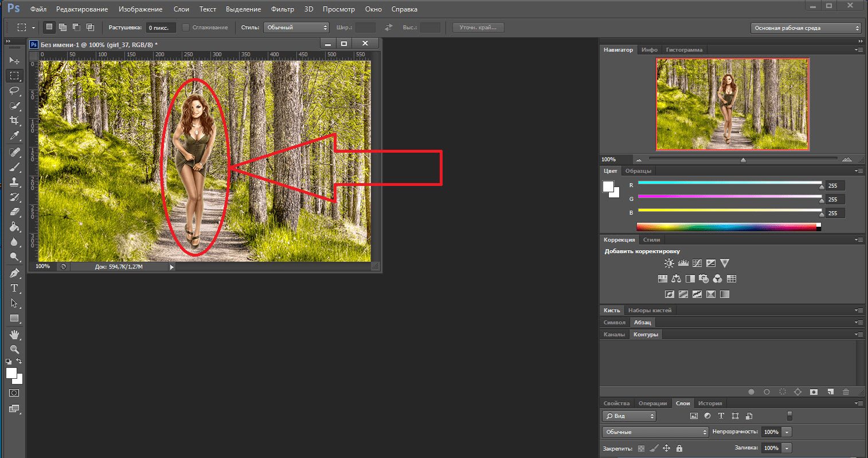The image size is (868, 458).
Task: Toggle Quick Mask mode in the toolbar
Action: pyautogui.click(x=14, y=393)
